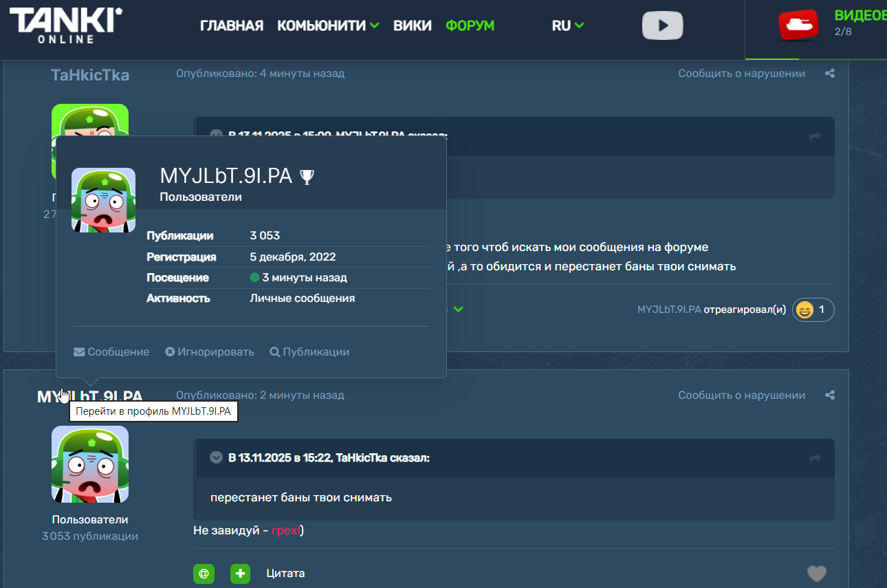Image resolution: width=887 pixels, height=588 pixels.
Task: Click the ВИДЕО 2/8 label in header
Action: (860, 23)
